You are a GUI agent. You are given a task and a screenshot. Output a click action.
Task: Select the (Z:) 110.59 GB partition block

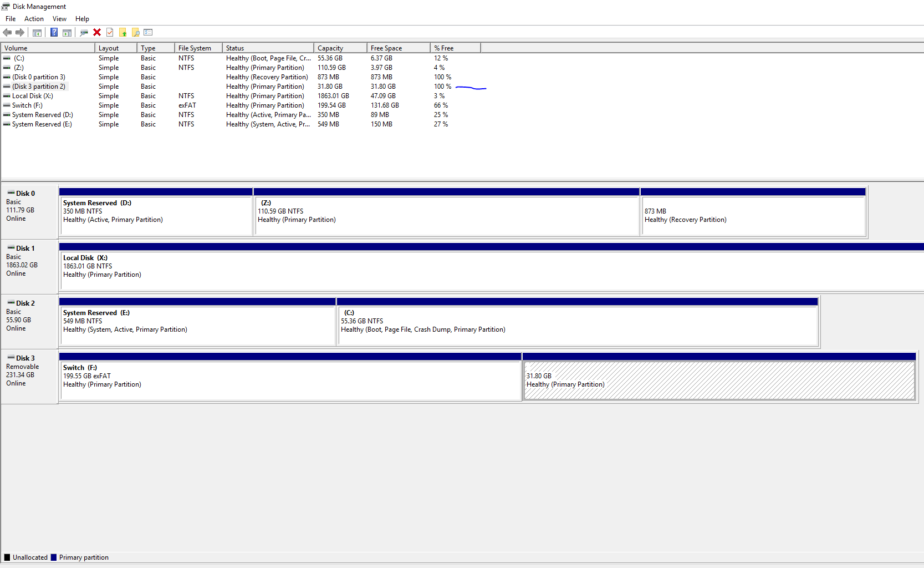tap(447, 212)
